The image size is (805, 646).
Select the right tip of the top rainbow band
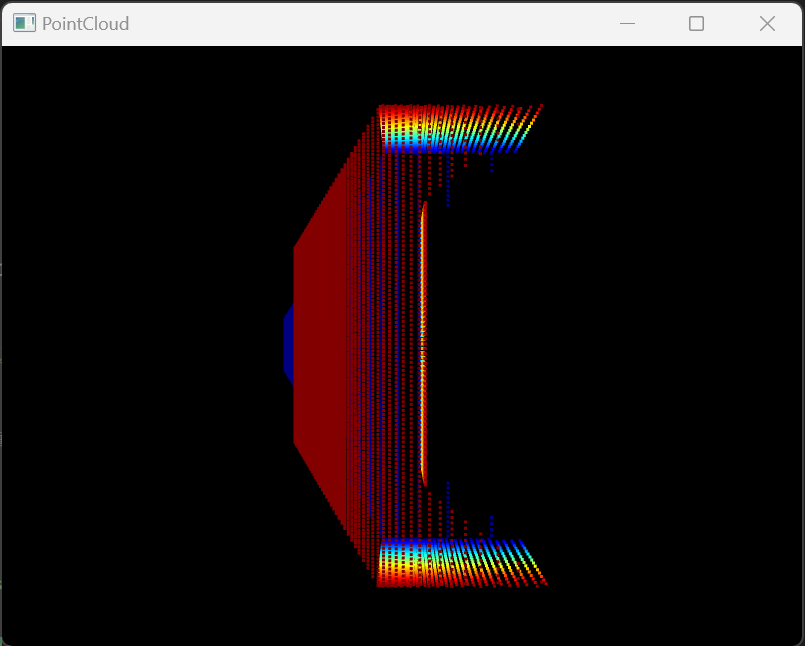pyautogui.click(x=540, y=105)
